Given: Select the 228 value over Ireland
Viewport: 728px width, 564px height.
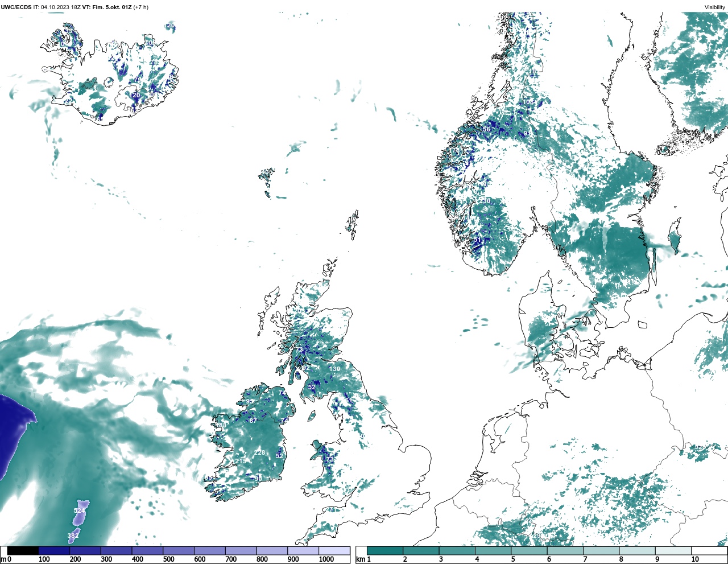Looking at the screenshot, I should click(x=259, y=452).
